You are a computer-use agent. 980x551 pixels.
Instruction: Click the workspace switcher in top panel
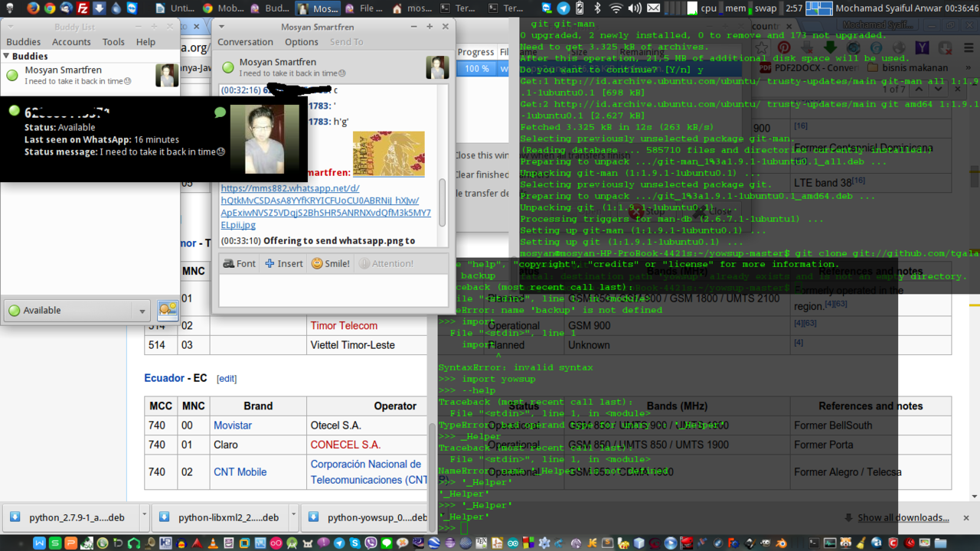coord(819,8)
